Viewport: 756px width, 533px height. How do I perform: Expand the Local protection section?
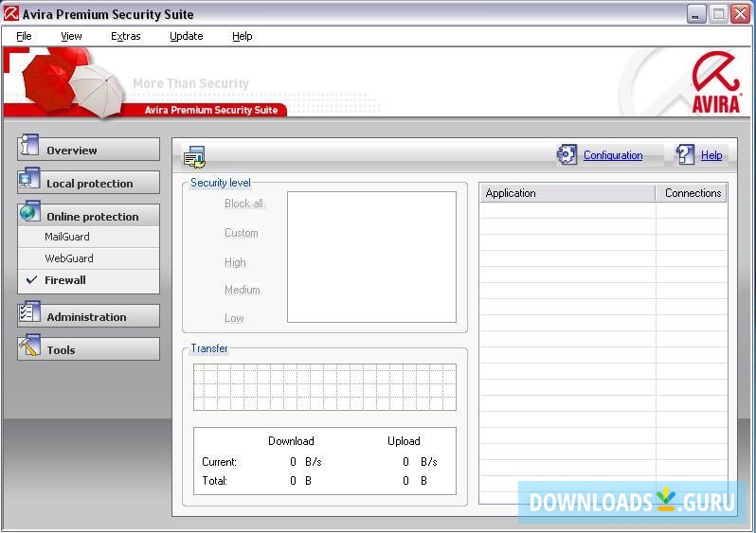(89, 183)
